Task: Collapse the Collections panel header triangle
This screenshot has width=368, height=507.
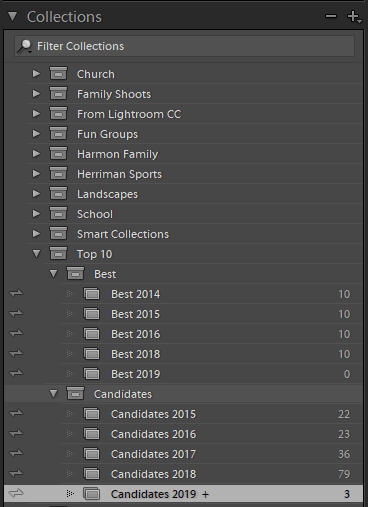Action: [13, 17]
